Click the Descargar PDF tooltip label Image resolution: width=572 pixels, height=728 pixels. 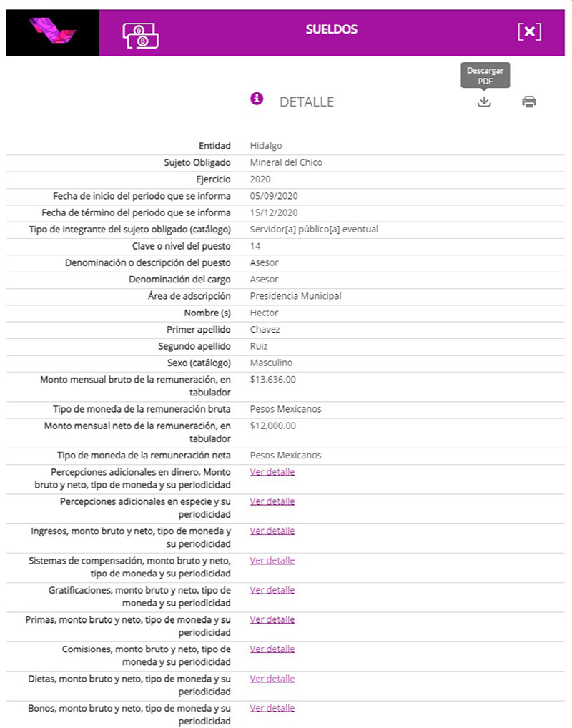click(x=485, y=76)
